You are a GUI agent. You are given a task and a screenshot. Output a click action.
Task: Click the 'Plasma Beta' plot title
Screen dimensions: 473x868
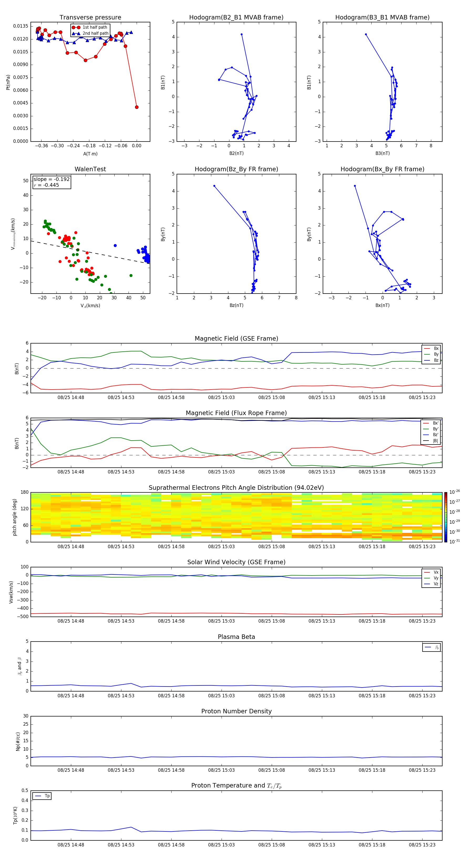coord(236,637)
